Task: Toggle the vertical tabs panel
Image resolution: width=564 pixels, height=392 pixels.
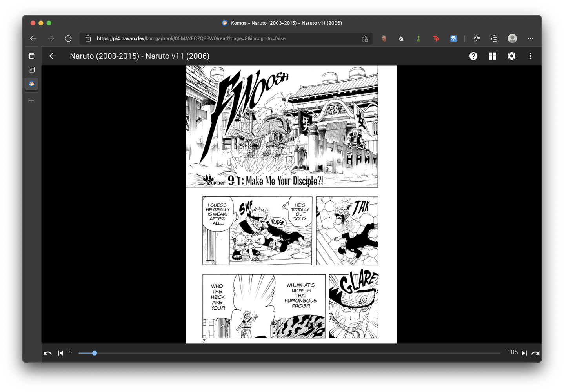Action: (x=31, y=56)
